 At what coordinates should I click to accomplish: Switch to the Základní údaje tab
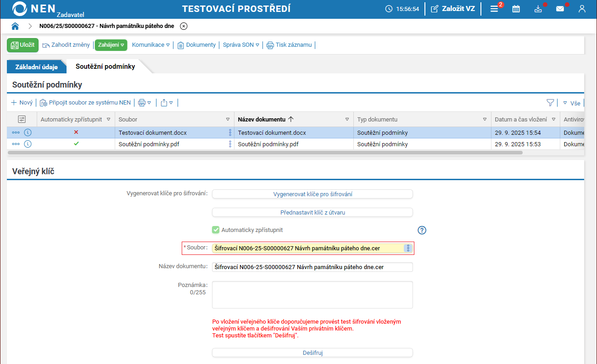37,67
